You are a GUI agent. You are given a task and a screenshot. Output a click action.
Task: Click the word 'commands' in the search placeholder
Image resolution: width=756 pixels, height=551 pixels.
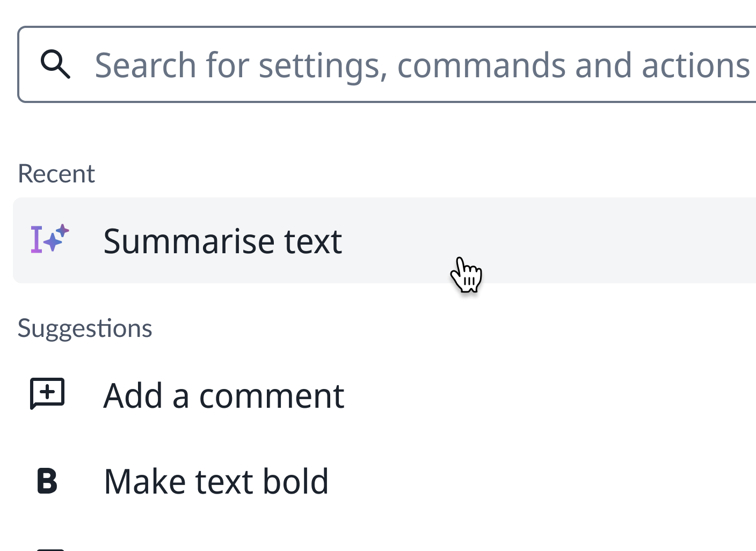[x=481, y=65]
